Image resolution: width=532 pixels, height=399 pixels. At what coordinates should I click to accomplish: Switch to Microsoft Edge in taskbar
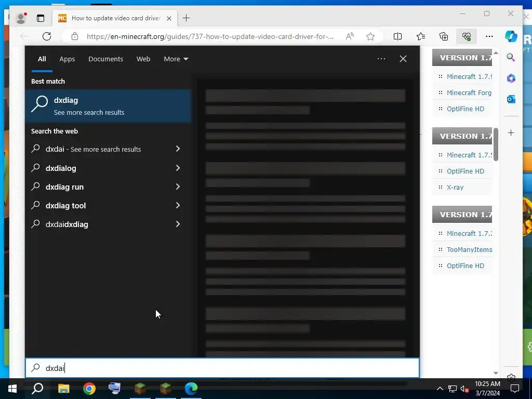click(191, 389)
